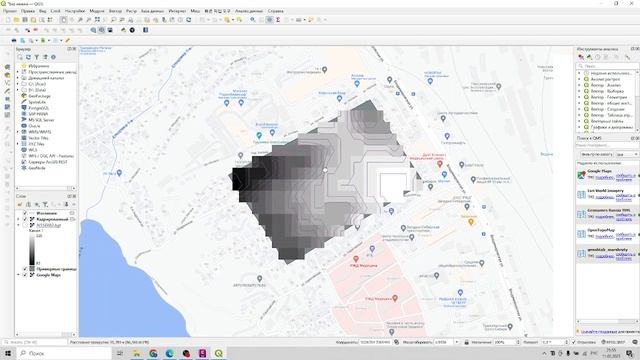Click Collapse All icon in Browser panel
The image size is (640, 360).
pos(45,57)
